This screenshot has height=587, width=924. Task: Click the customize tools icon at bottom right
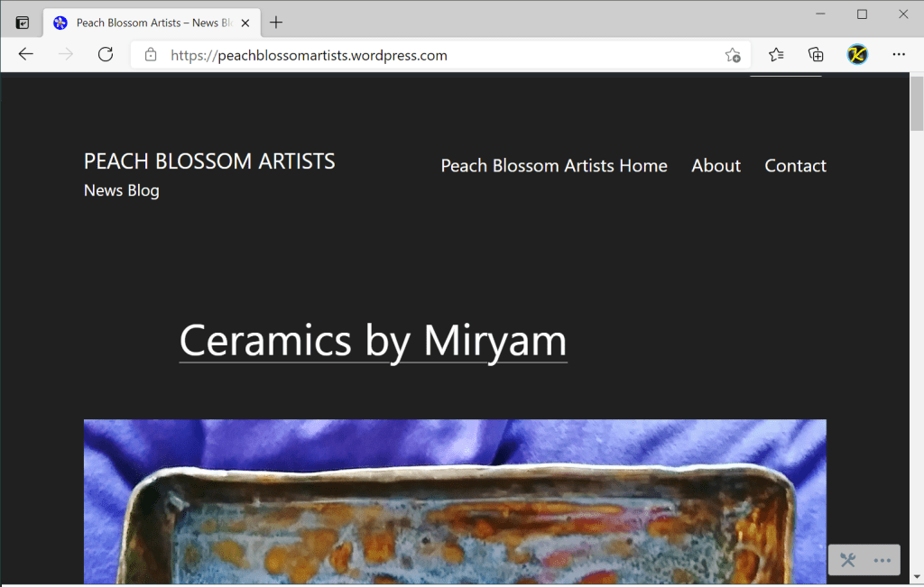847,560
